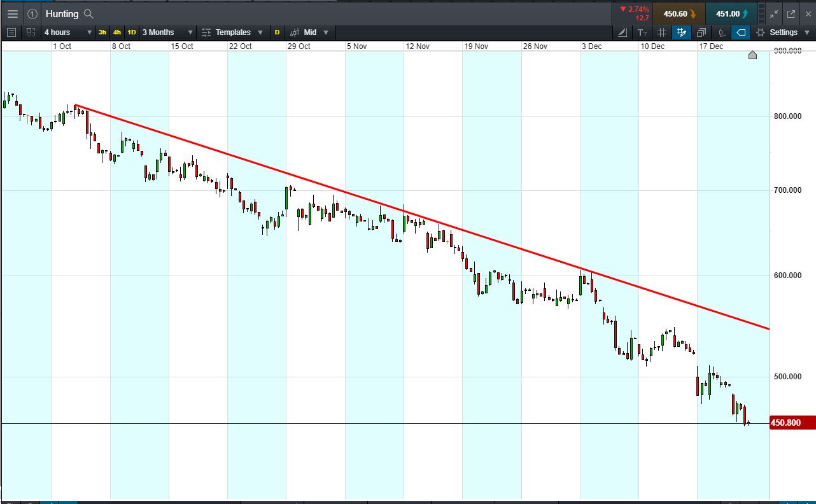Click the 19 Nov date label
The image size is (816, 504).
pyautogui.click(x=476, y=46)
